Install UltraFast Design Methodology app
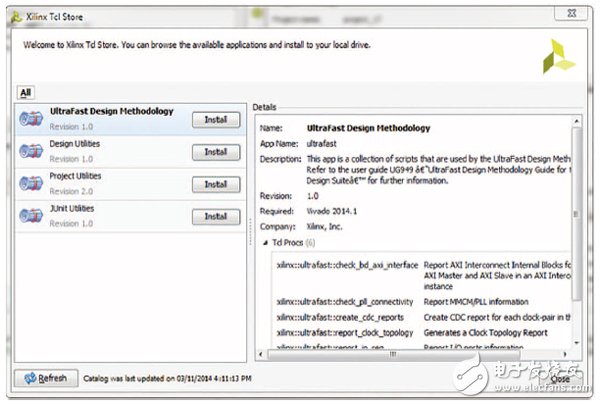This screenshot has width=600, height=404. (x=216, y=120)
